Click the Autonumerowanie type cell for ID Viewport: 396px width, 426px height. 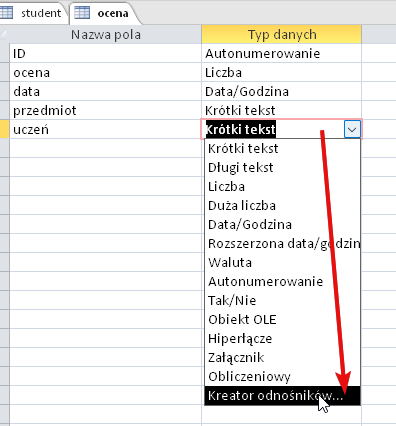[x=282, y=53]
